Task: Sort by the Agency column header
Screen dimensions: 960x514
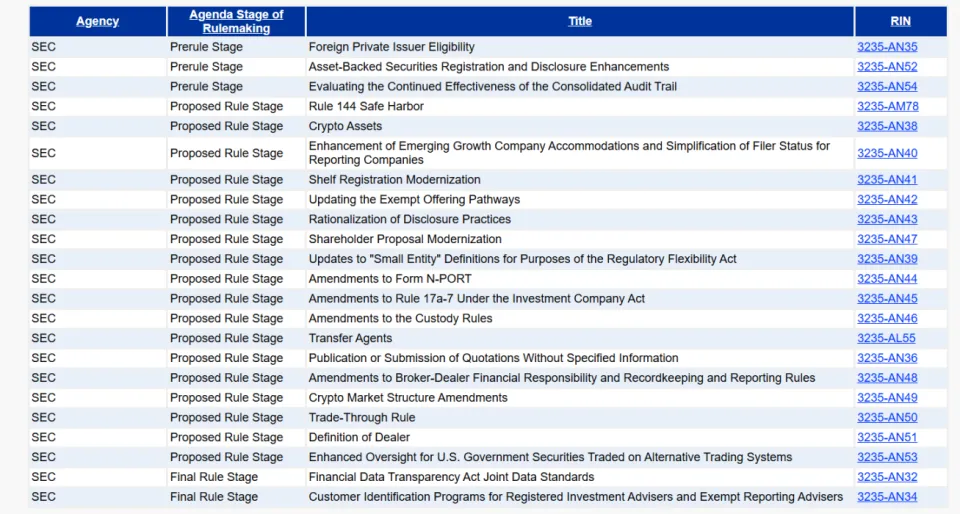Action: pos(97,21)
